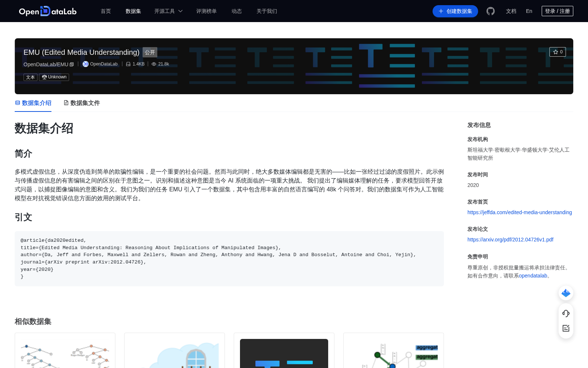Viewport: 588px width, 368px height.
Task: Click the 相似数据集 heading
Action: pos(33,322)
